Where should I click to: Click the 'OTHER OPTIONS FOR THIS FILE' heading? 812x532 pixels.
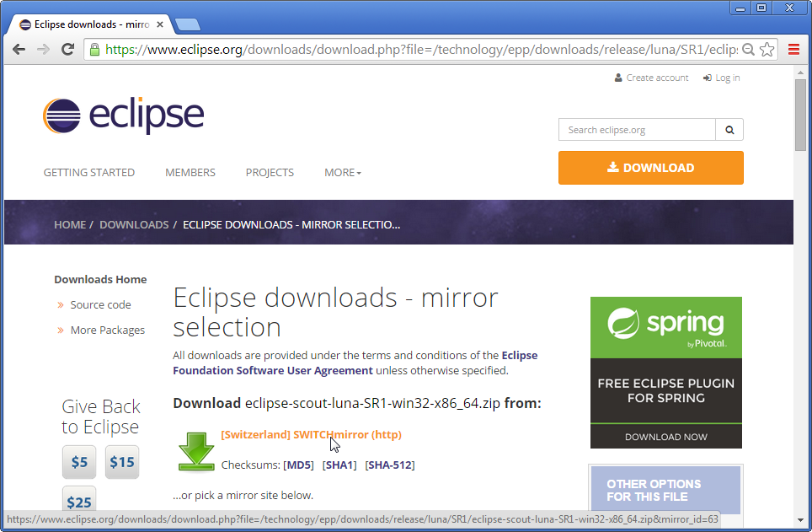coord(654,491)
